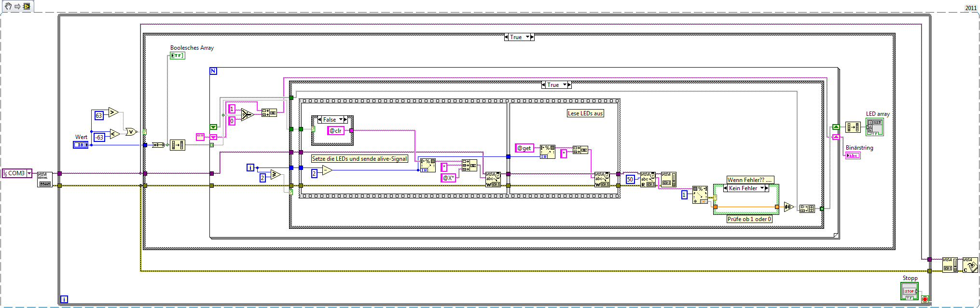980x308 pixels.
Task: Click the constant -63
Action: point(99,137)
